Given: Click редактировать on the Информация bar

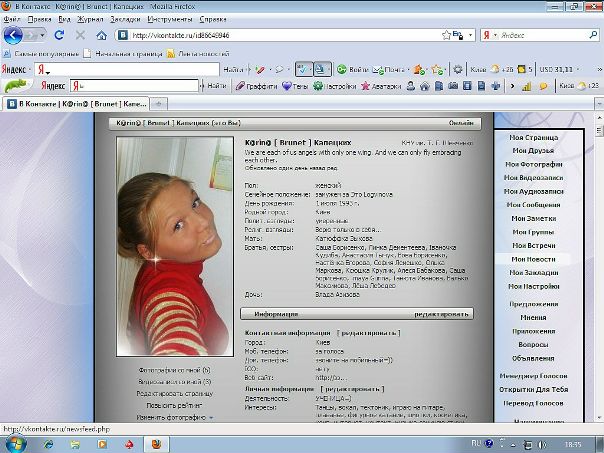Looking at the screenshot, I should click(x=441, y=314).
